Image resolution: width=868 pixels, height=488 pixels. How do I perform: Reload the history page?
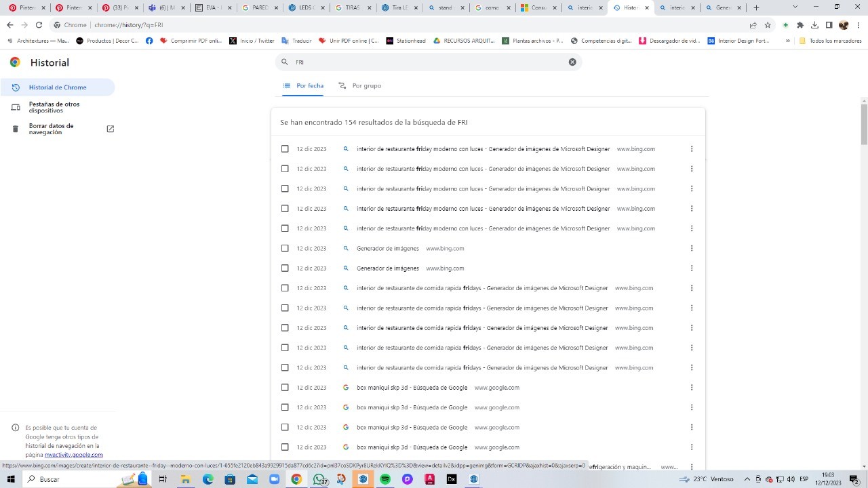click(x=39, y=25)
